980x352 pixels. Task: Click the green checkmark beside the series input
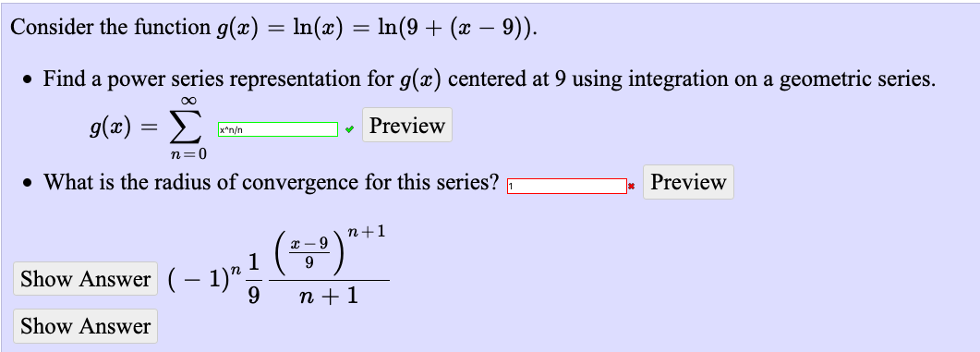(349, 130)
